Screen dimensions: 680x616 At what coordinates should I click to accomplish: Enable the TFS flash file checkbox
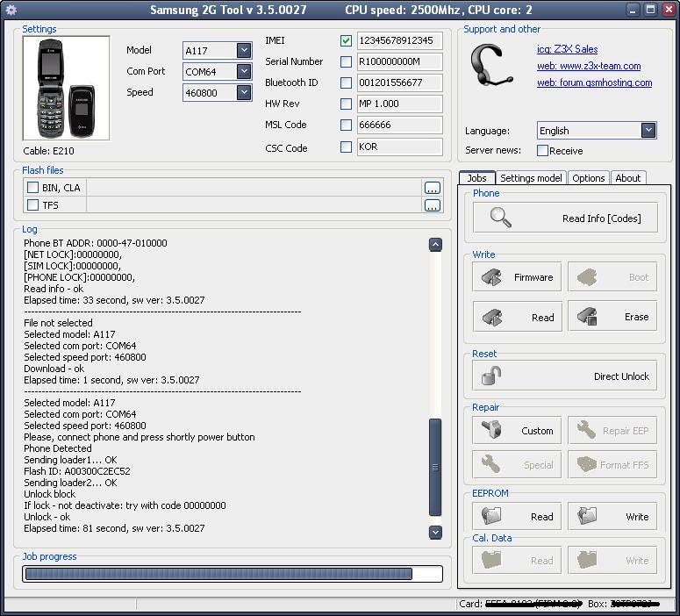(x=32, y=204)
